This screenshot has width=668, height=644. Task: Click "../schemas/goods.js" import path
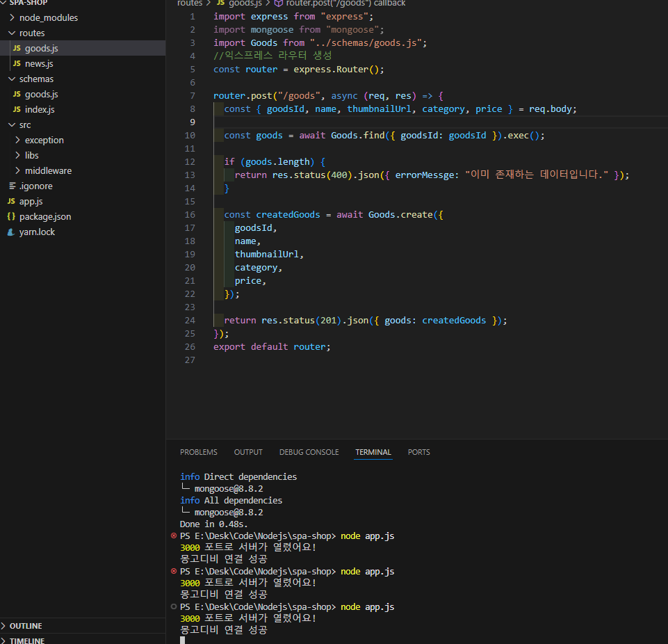[366, 42]
